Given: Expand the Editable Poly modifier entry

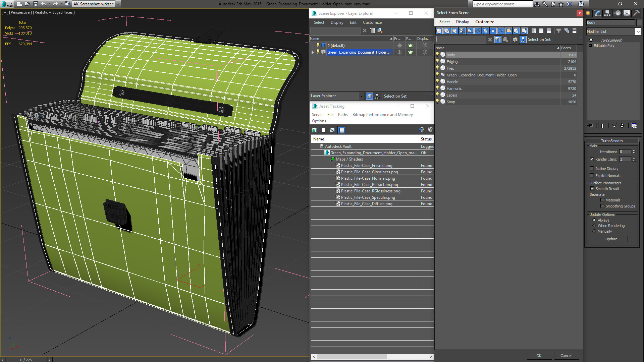Looking at the screenshot, I should 590,46.
